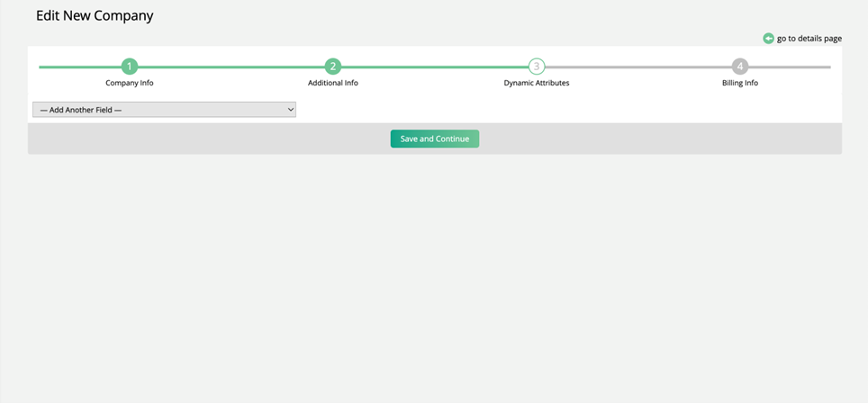Click the green progress line before step 1

[x=79, y=67]
